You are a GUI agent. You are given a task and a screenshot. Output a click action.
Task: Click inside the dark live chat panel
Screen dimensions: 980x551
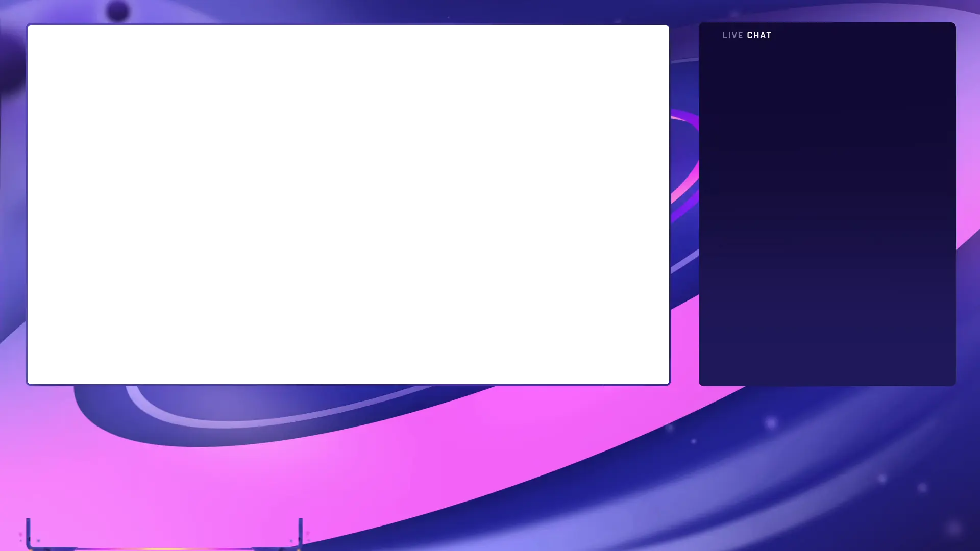tap(827, 204)
